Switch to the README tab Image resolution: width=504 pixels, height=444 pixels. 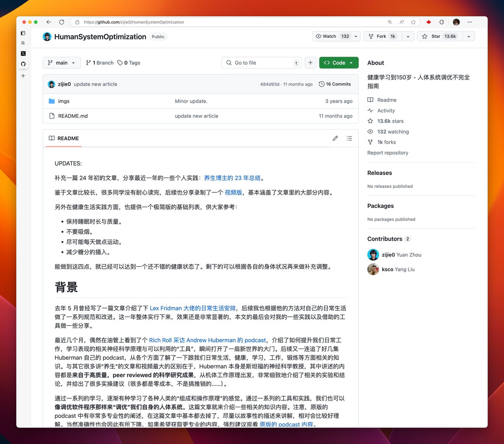coord(63,138)
